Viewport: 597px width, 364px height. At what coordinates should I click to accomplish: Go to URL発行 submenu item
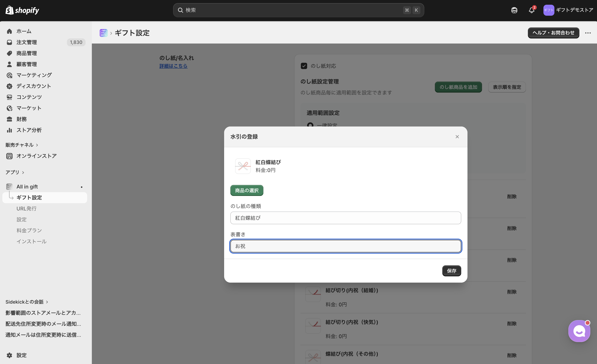(26, 208)
